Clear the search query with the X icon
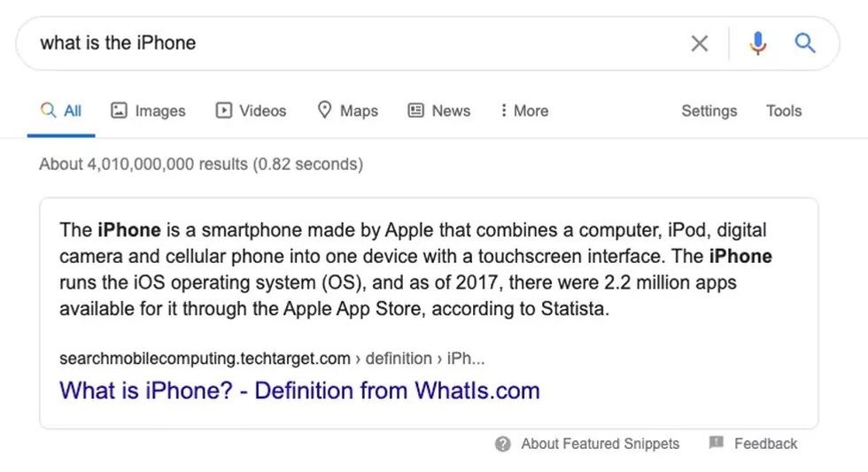 point(699,43)
